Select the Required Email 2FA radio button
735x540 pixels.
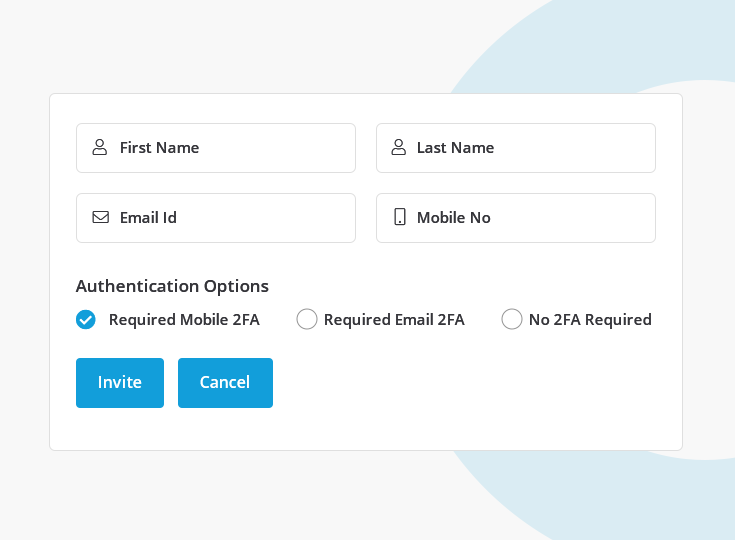[307, 320]
